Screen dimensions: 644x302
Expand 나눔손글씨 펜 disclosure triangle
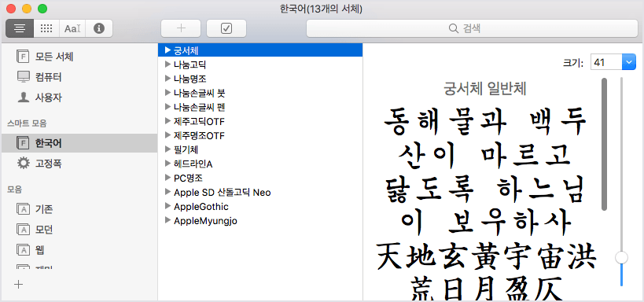167,107
